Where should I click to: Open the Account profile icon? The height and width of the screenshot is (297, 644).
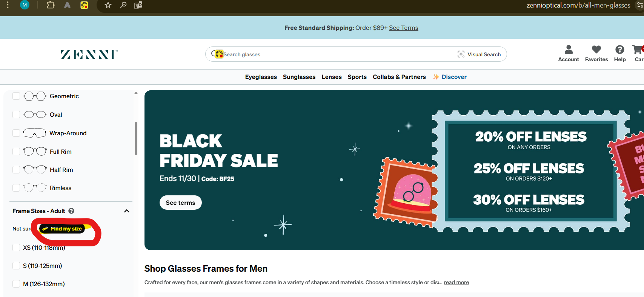(x=568, y=50)
